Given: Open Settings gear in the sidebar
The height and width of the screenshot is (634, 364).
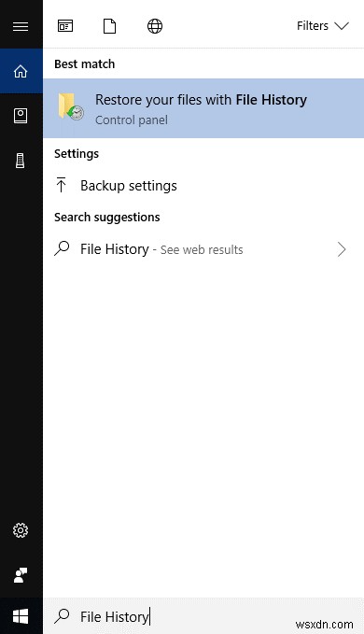Looking at the screenshot, I should coord(21,530).
